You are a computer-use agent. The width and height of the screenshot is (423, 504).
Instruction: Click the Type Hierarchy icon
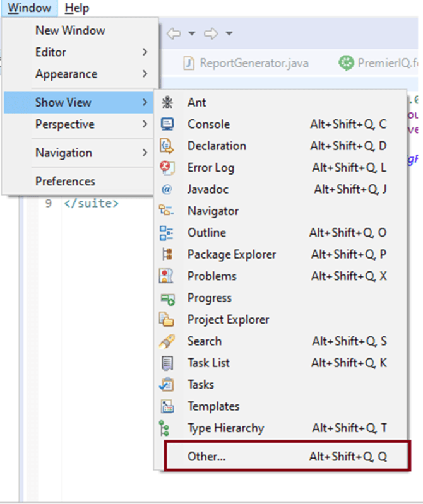coord(167,428)
